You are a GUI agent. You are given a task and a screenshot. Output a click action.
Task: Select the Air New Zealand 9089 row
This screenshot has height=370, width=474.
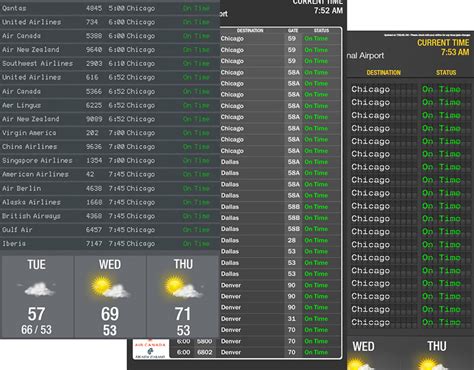coord(110,119)
